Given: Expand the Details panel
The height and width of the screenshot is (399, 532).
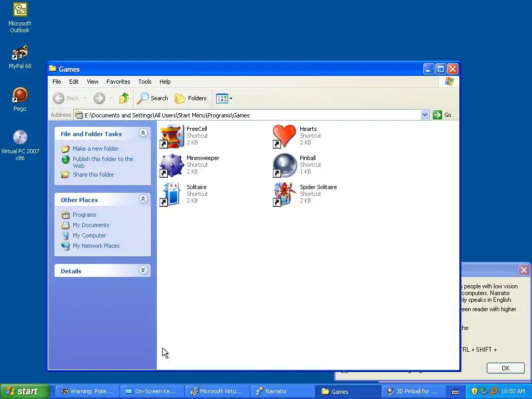Looking at the screenshot, I should point(143,270).
